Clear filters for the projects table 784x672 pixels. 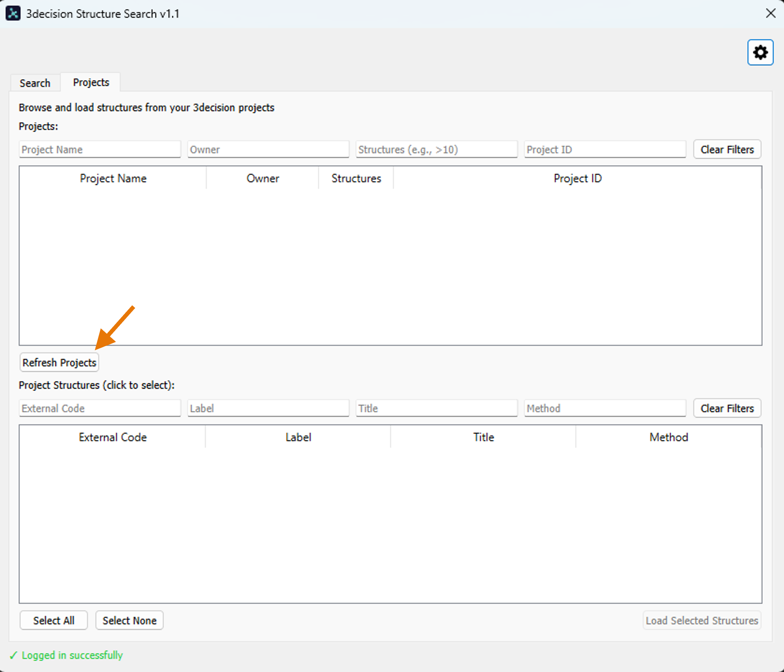coord(727,149)
